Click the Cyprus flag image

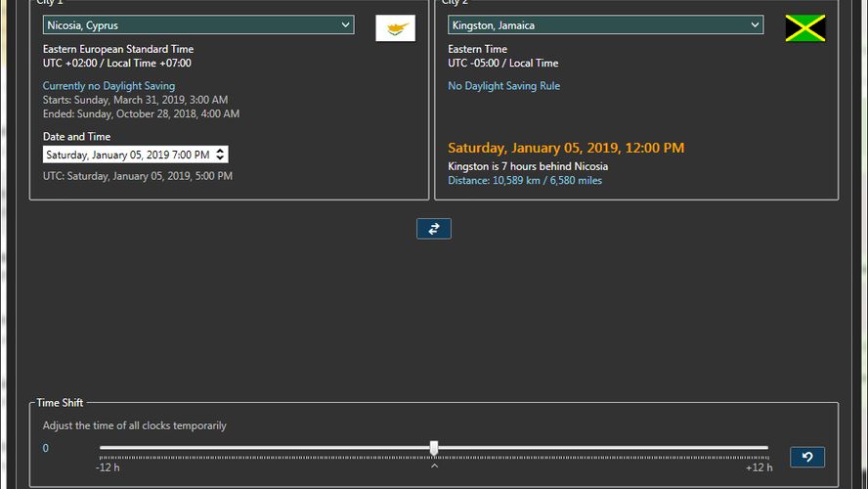tap(395, 28)
